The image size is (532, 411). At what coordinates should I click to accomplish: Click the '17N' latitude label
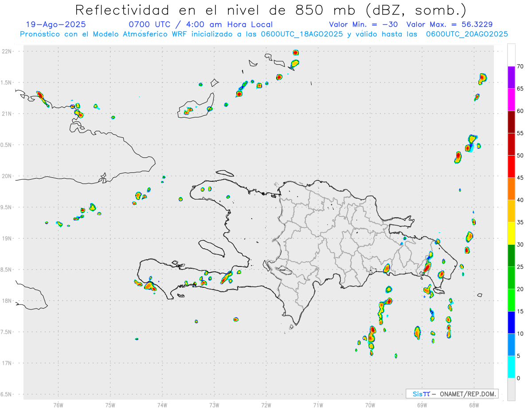point(7,363)
